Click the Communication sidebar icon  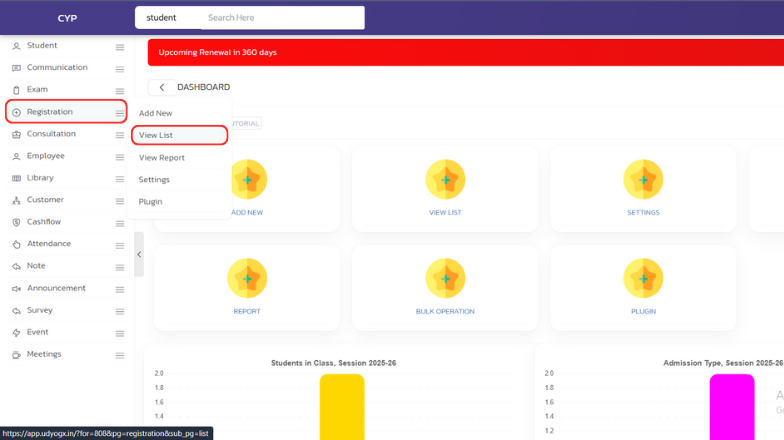pyautogui.click(x=16, y=68)
